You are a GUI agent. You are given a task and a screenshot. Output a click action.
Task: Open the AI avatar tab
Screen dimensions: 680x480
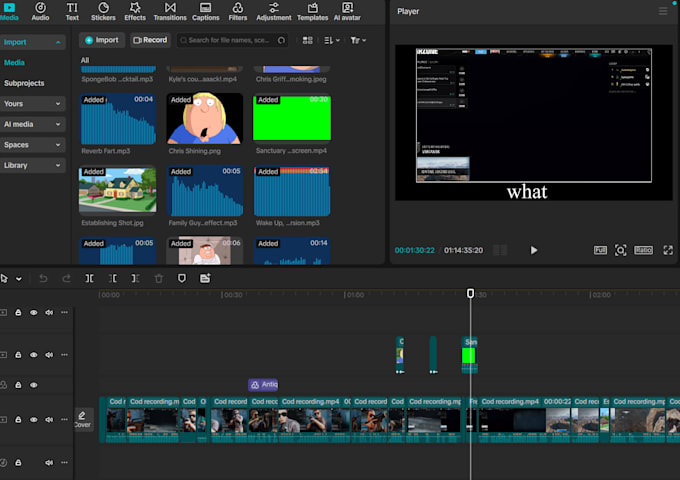click(x=347, y=12)
